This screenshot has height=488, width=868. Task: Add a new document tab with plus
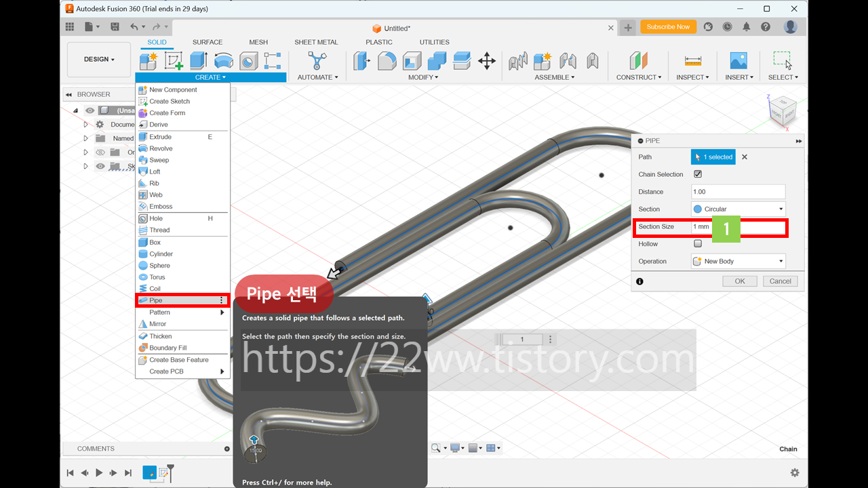click(628, 28)
